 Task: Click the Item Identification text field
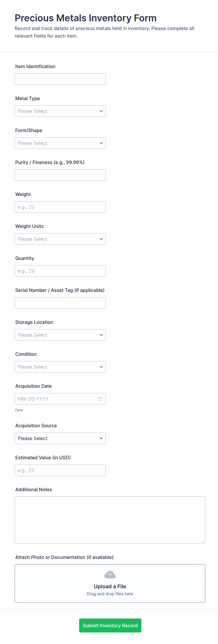click(x=60, y=79)
